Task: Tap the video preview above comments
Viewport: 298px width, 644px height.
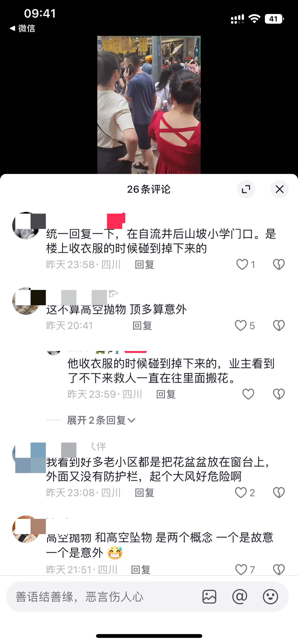Action: point(149,105)
